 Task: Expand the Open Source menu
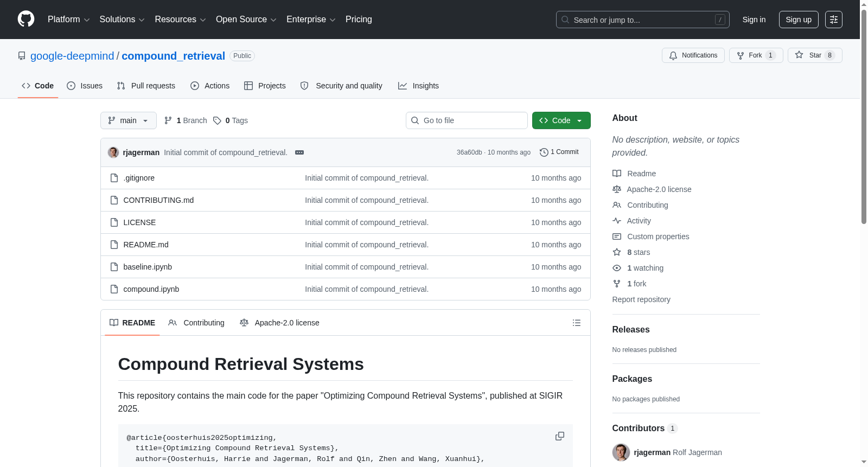tap(246, 20)
